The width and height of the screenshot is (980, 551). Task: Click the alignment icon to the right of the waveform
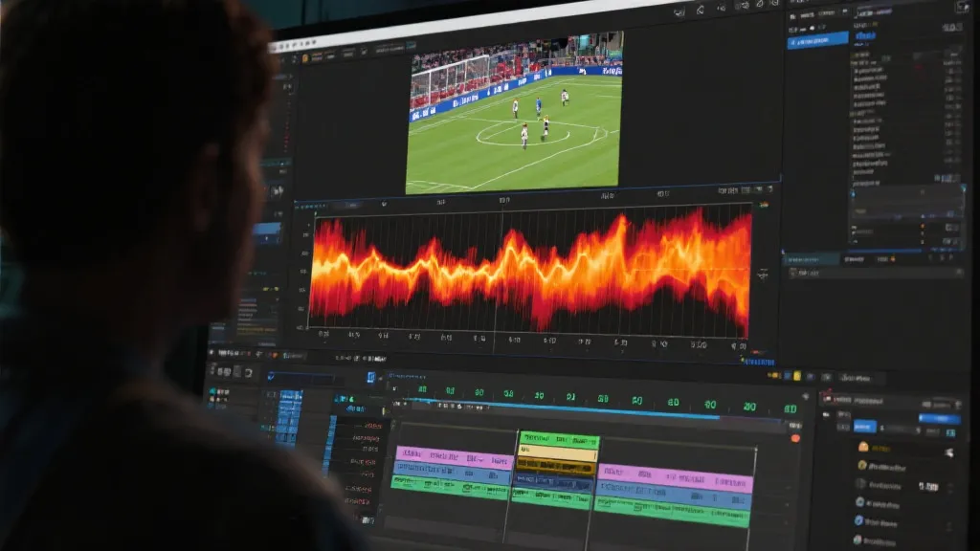click(x=763, y=274)
